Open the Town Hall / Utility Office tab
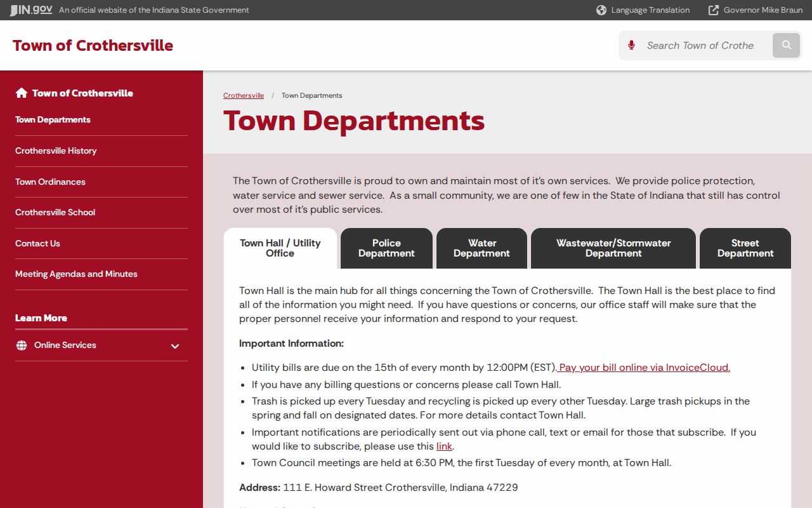Image resolution: width=812 pixels, height=508 pixels. [x=280, y=248]
